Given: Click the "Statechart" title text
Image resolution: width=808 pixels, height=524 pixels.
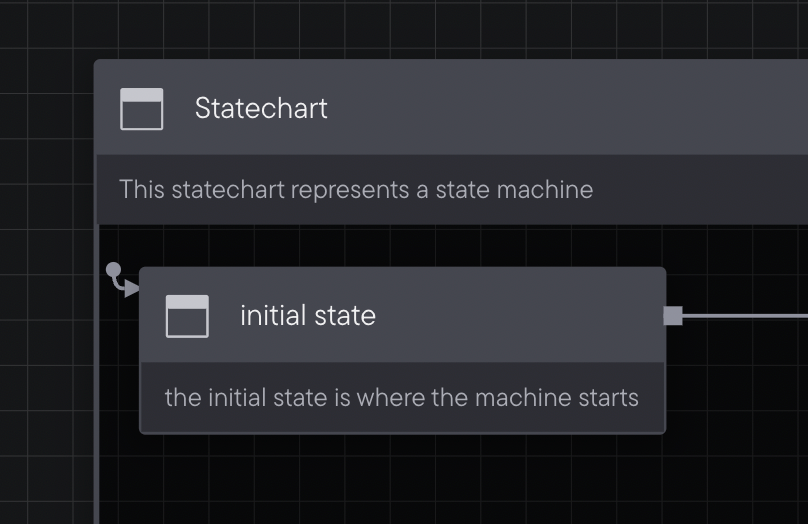Looking at the screenshot, I should click(261, 108).
